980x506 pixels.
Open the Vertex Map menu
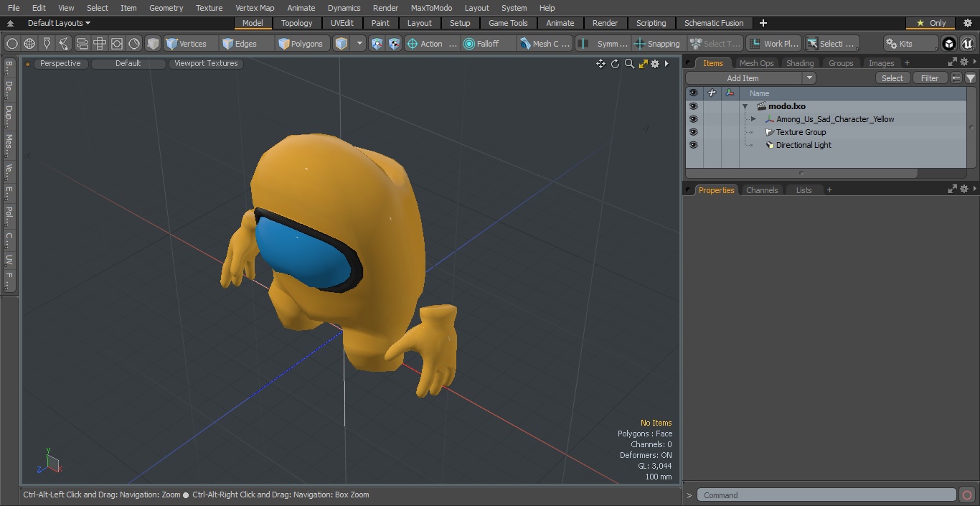[x=255, y=8]
